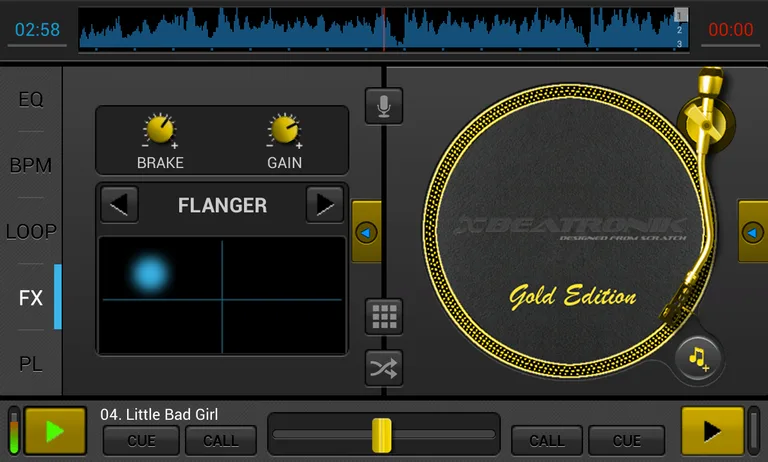Expand right deck panel gold arrow tab

tap(753, 232)
